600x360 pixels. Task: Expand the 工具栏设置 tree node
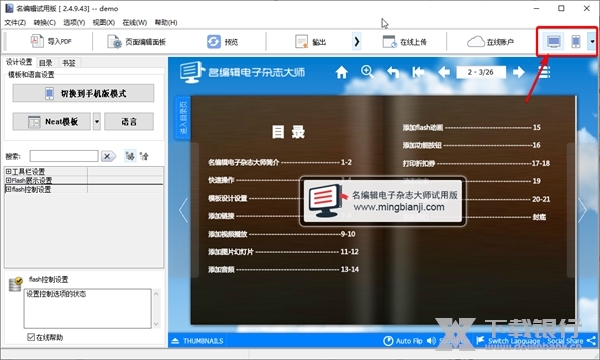coord(8,171)
